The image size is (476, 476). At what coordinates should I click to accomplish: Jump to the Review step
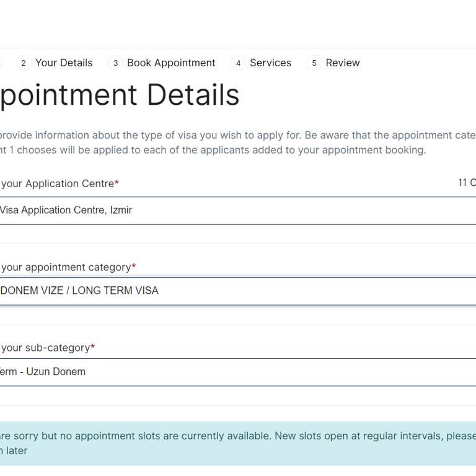tap(342, 63)
